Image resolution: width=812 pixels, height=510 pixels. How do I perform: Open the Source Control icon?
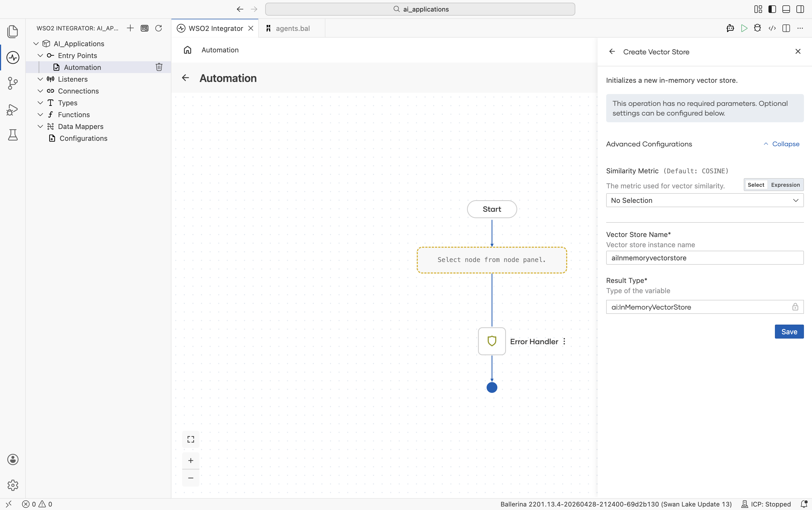pyautogui.click(x=13, y=83)
